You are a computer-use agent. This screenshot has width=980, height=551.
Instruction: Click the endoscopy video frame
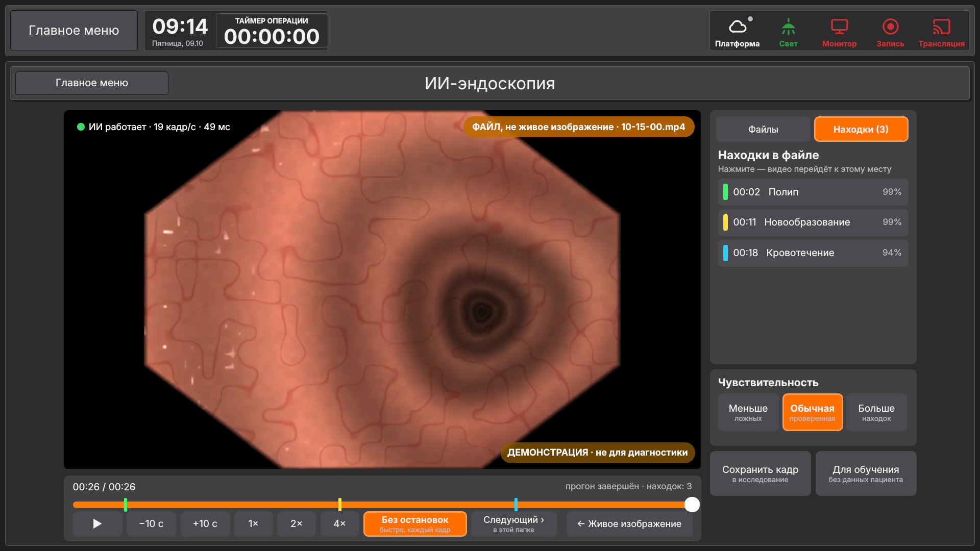point(382,289)
